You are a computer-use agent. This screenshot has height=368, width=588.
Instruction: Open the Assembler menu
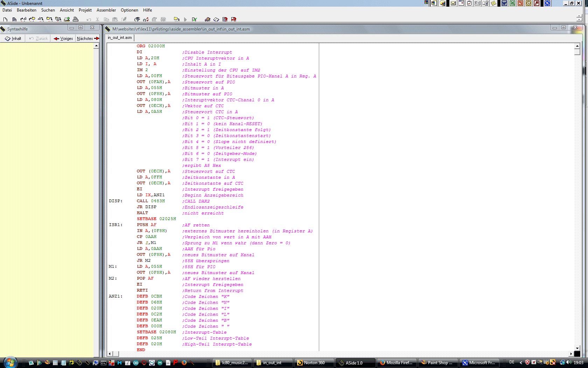coord(106,10)
